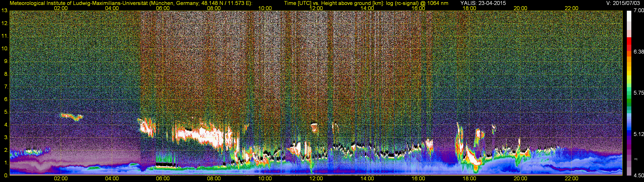The width and height of the screenshot is (644, 182).
Task: Click the 04:00 label on the top time axis
Action: coord(112,8)
